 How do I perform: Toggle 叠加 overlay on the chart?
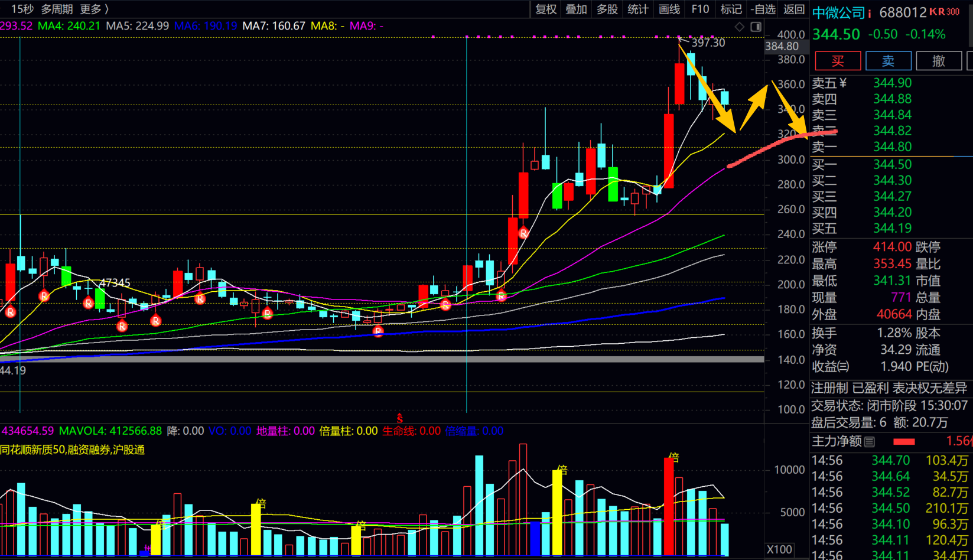tap(576, 9)
